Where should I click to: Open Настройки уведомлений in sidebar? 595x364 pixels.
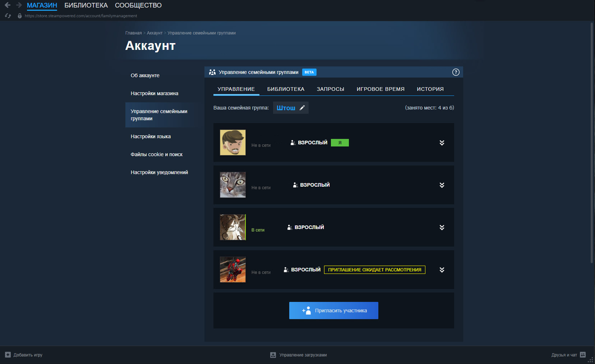pyautogui.click(x=159, y=172)
